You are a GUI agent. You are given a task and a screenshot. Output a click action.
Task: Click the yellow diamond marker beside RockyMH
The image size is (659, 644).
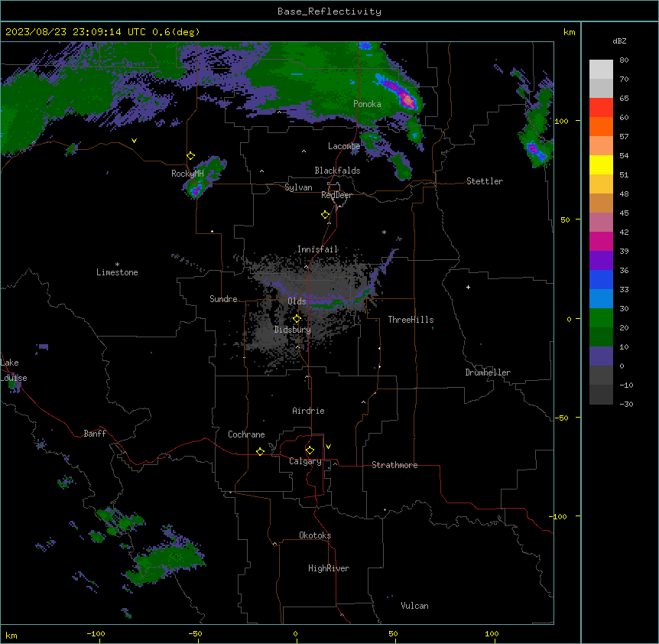point(190,156)
